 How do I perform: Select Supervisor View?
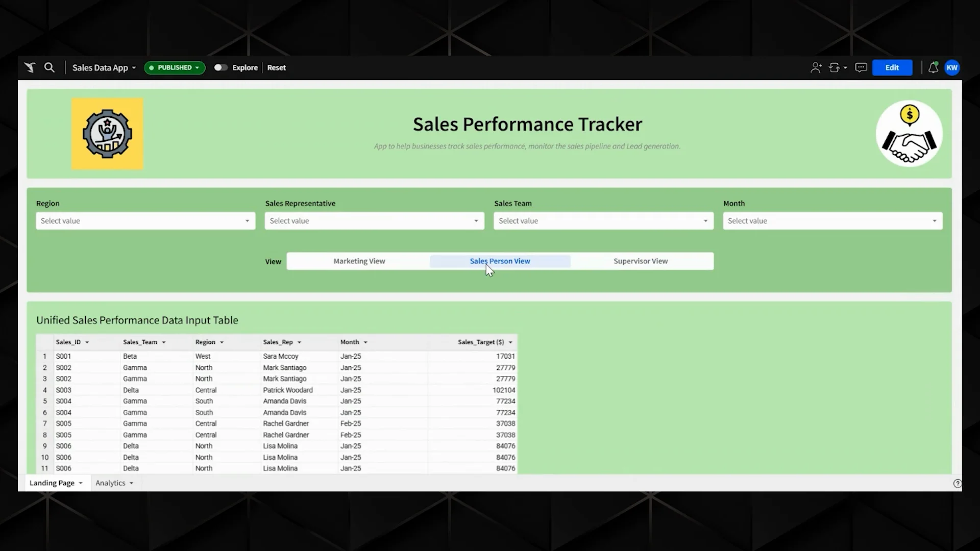point(641,261)
